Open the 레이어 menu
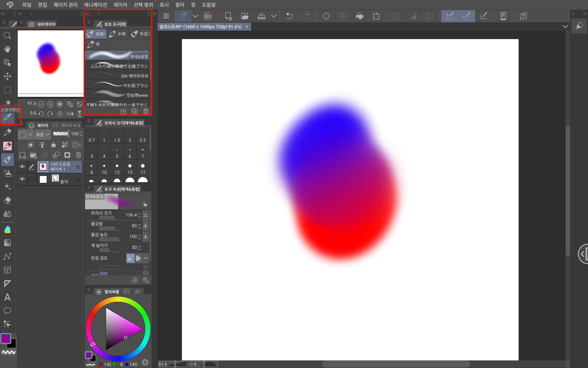 (x=120, y=5)
